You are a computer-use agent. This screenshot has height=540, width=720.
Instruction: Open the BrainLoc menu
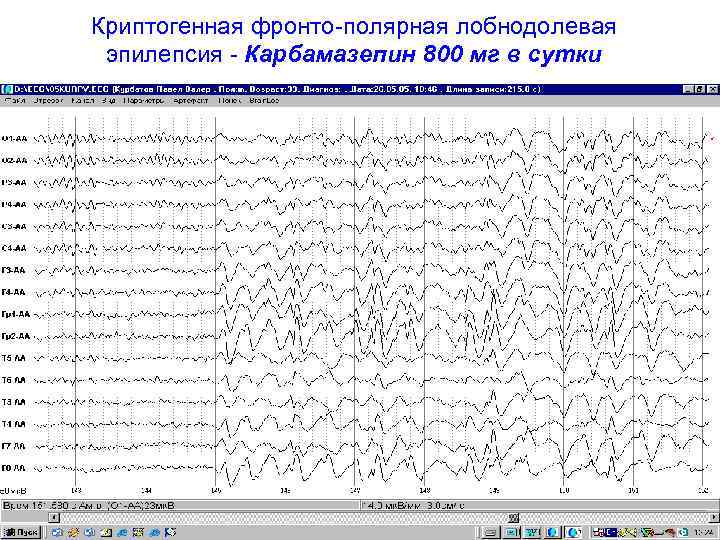tap(264, 100)
